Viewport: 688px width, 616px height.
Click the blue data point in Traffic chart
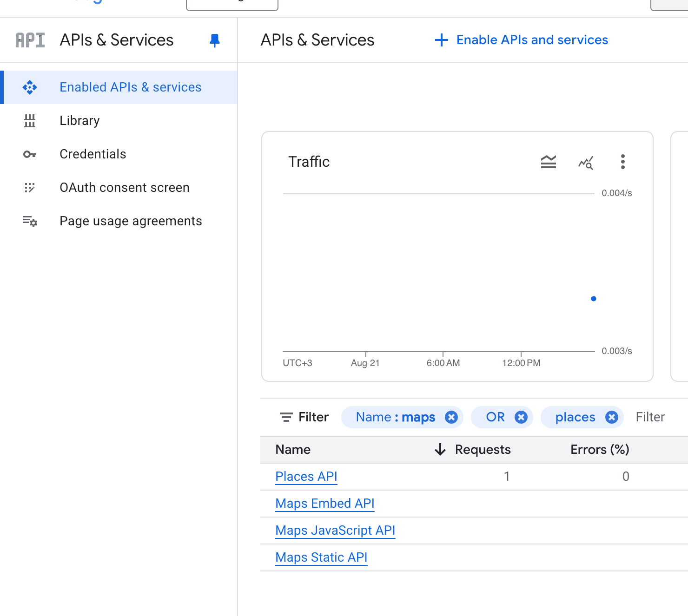pyautogui.click(x=594, y=299)
